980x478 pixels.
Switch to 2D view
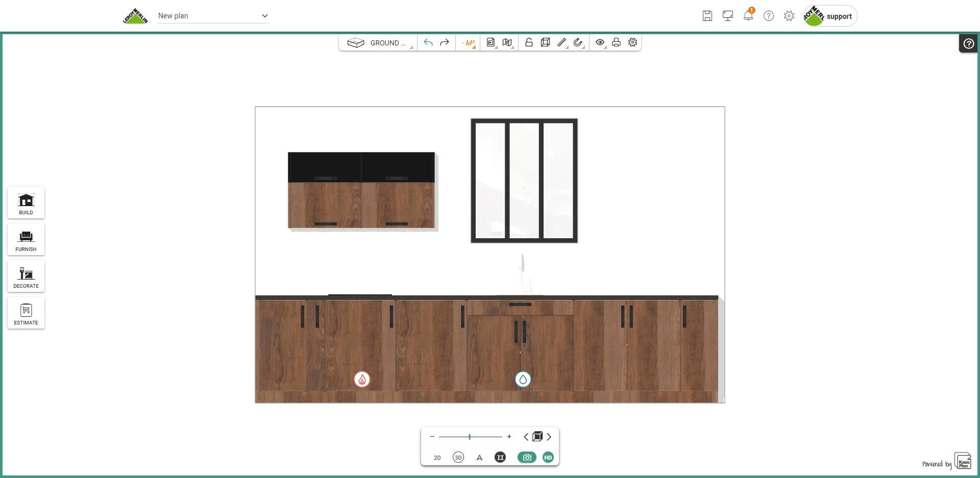pos(437,458)
